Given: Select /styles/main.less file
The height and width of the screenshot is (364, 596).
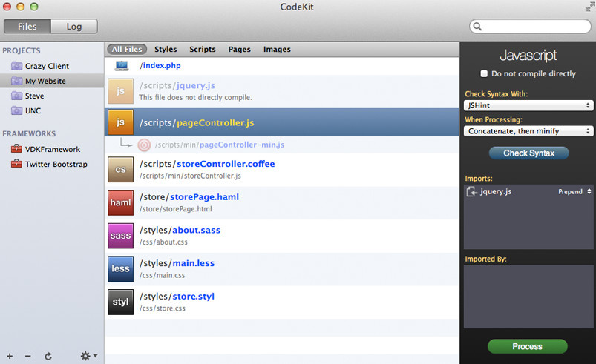Looking at the screenshot, I should pyautogui.click(x=177, y=263).
